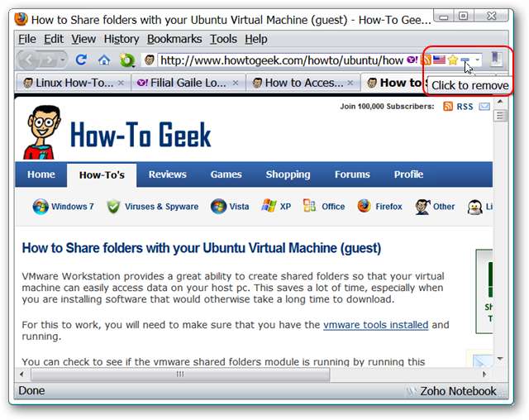Click the browser Back button
Viewport: 529px width, 420px height.
coord(28,60)
